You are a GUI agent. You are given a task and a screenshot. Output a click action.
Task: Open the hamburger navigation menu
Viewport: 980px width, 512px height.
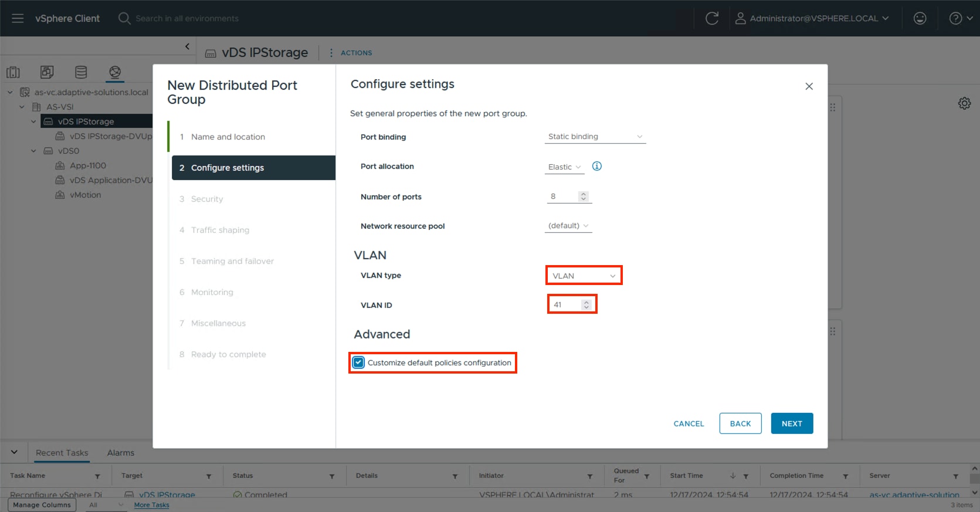[18, 18]
